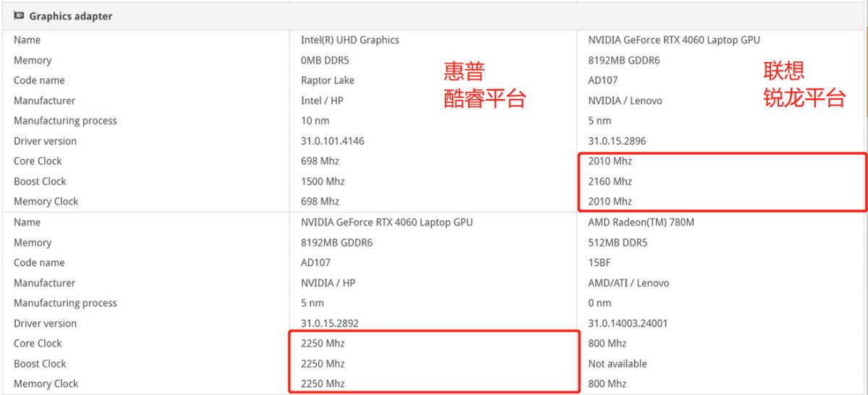Select driver version 31.0.14003.24001

(628, 323)
